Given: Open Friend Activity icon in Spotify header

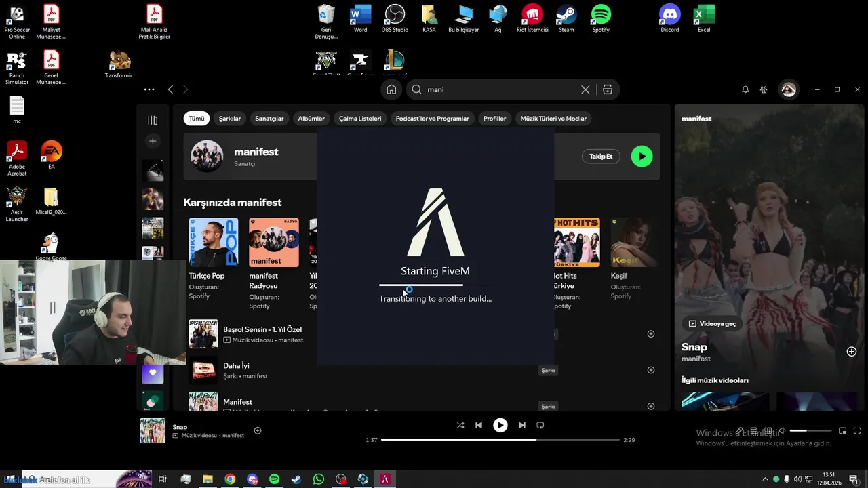Looking at the screenshot, I should click(764, 89).
